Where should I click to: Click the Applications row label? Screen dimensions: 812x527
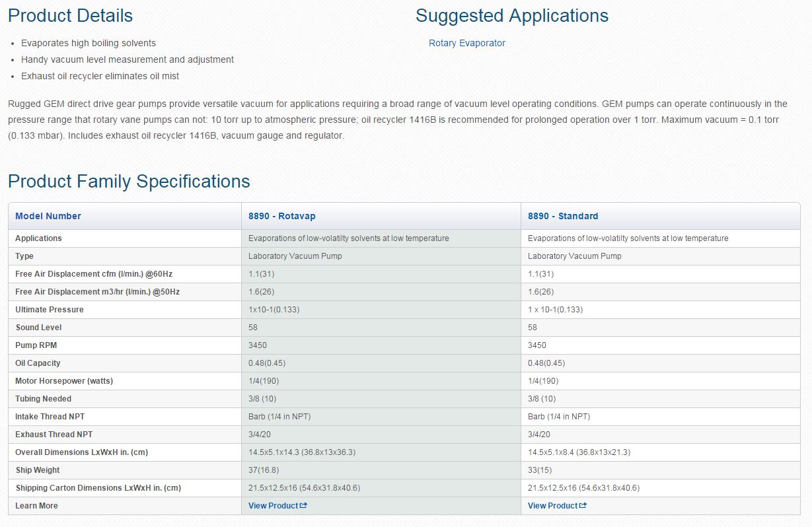coord(38,238)
